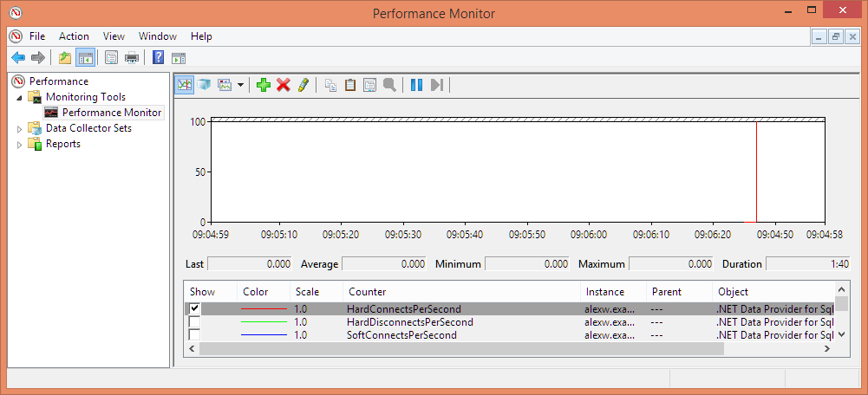Click red color line of HardConnectsPerSecond
Viewport: 868px width, 395px height.
(x=264, y=308)
